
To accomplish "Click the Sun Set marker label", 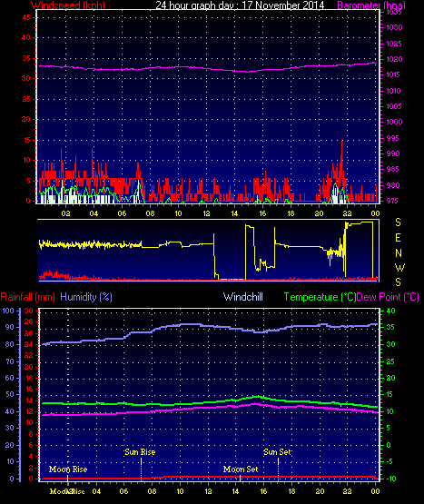I will point(277,452).
